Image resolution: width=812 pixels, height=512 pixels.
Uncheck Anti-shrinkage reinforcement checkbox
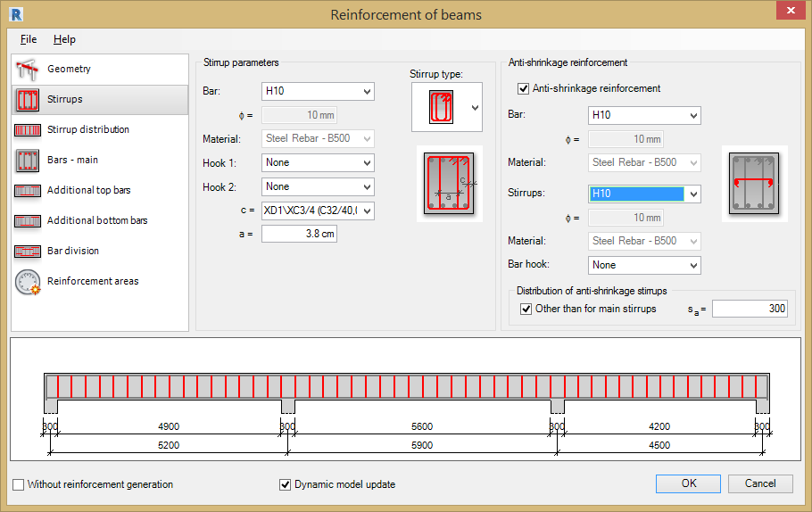(524, 88)
